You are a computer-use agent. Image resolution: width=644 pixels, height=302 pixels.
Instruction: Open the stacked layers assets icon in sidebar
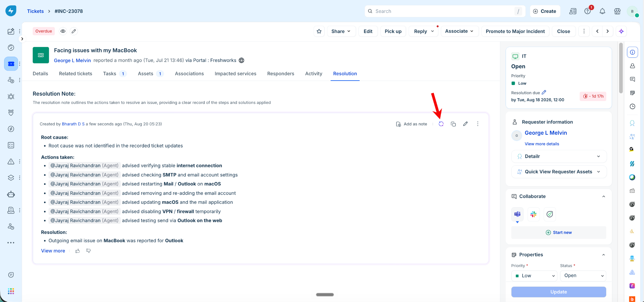pos(11,178)
